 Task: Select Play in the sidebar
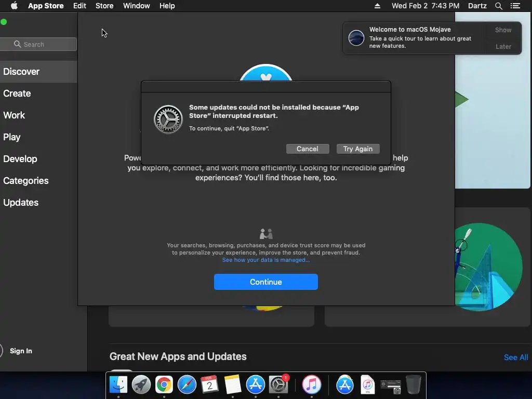point(38,137)
